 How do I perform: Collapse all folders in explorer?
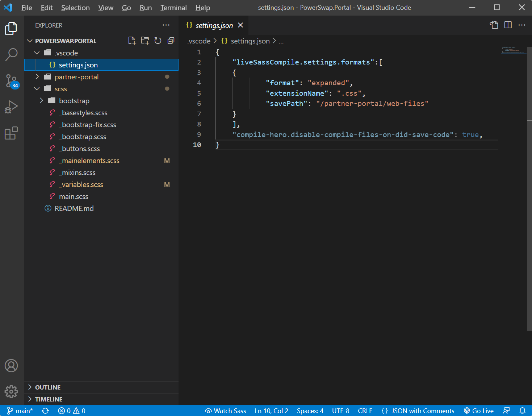point(171,41)
